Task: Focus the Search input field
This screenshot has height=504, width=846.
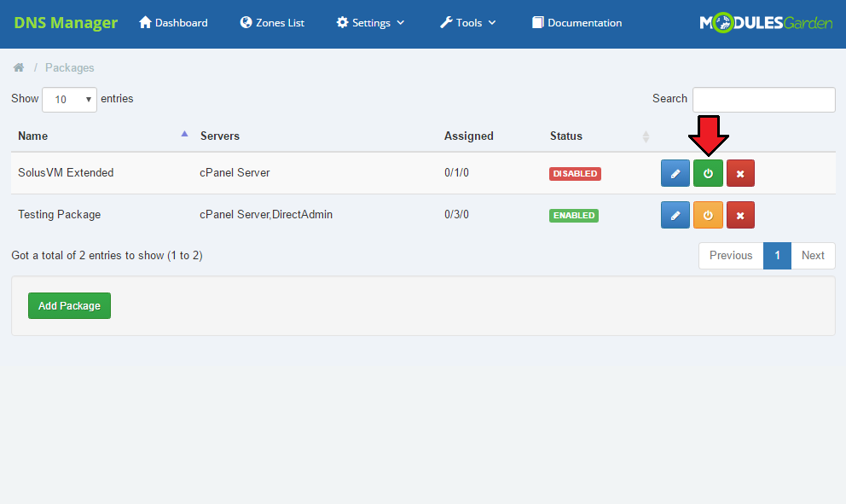Action: pyautogui.click(x=764, y=100)
